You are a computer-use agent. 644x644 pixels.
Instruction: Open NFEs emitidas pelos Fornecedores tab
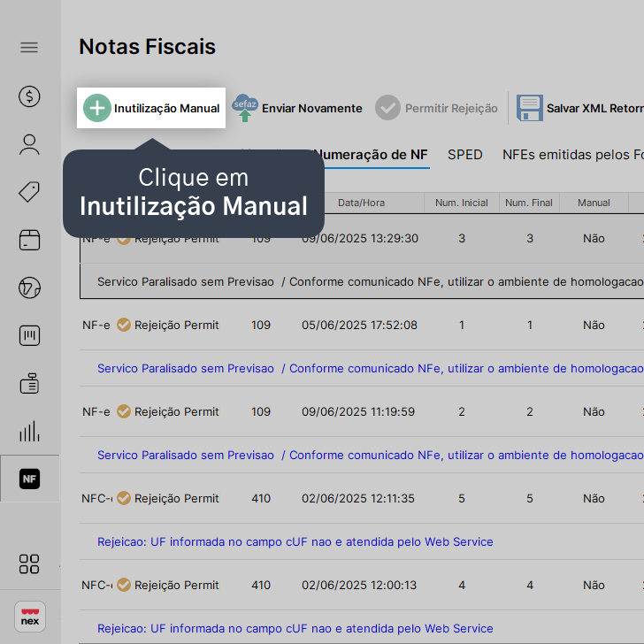tap(573, 155)
